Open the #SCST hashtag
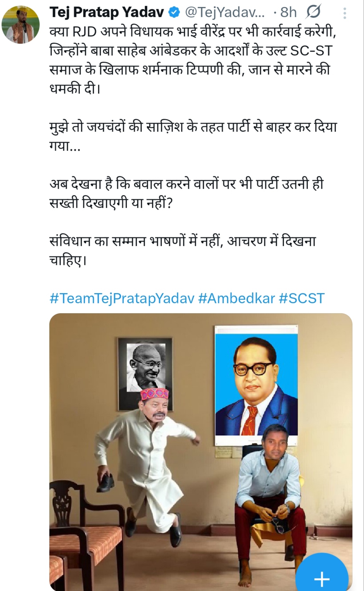Image resolution: width=364 pixels, height=591 pixels. (302, 298)
